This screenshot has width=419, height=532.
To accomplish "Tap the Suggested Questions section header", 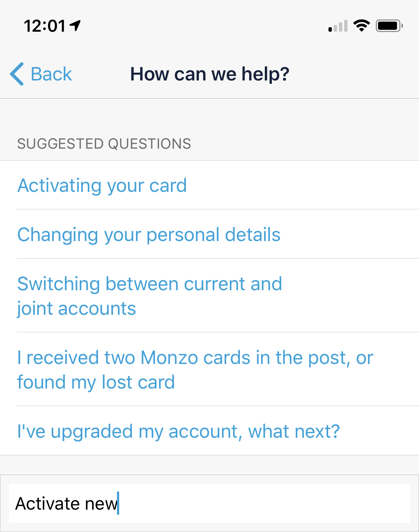I will click(x=104, y=144).
